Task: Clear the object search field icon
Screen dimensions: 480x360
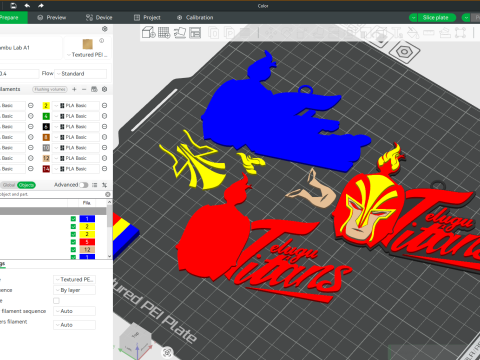Action: (x=108, y=194)
